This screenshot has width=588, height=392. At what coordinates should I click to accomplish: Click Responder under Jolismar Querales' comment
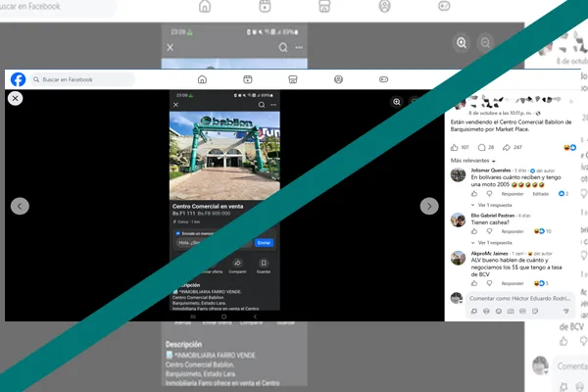point(513,194)
